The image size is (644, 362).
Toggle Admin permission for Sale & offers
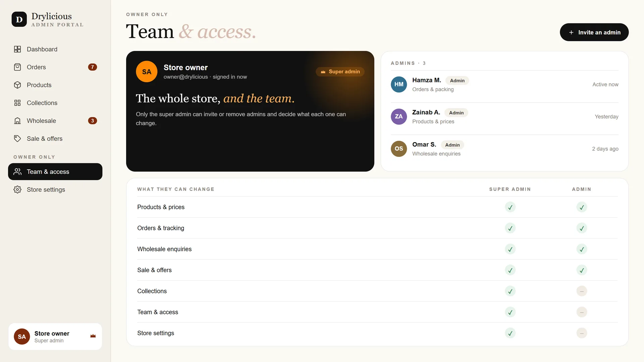point(582,270)
